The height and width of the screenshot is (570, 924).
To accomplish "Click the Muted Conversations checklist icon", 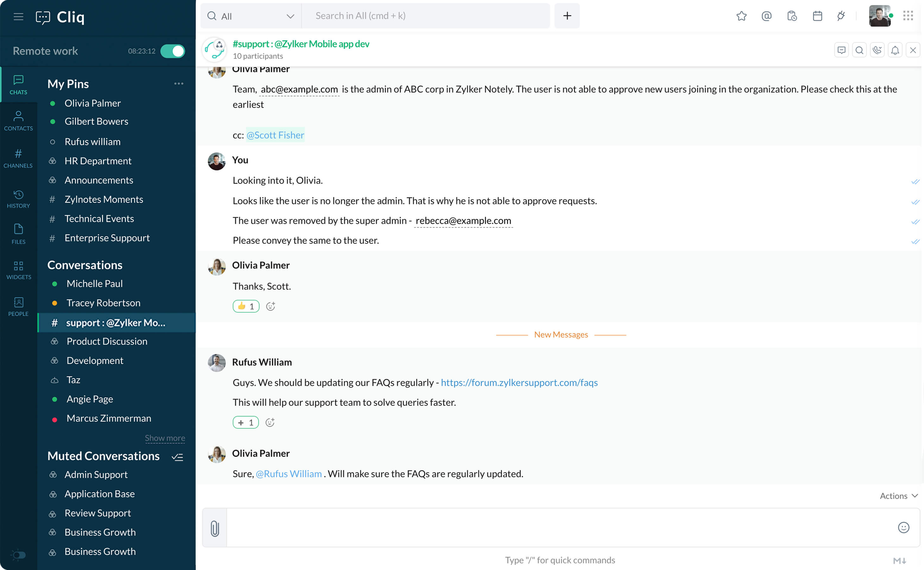I will click(178, 457).
